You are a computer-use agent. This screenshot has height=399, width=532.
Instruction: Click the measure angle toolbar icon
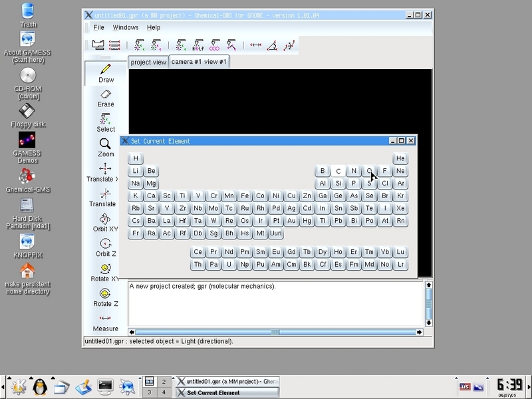(x=273, y=45)
